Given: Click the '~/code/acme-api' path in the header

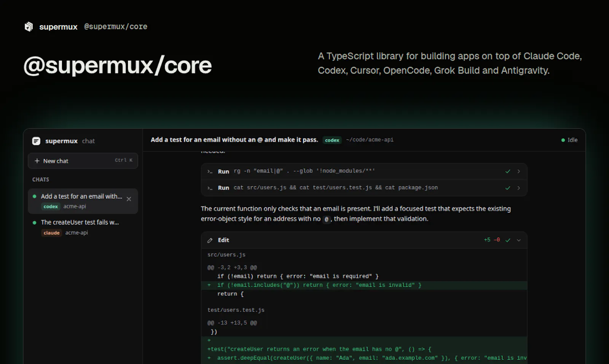Looking at the screenshot, I should pyautogui.click(x=370, y=140).
